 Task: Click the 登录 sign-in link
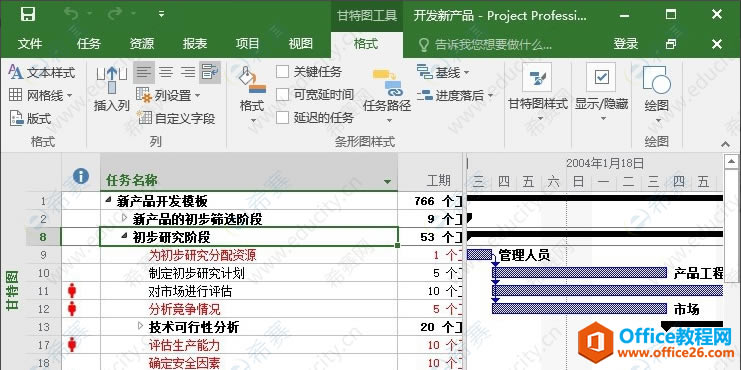[x=626, y=44]
